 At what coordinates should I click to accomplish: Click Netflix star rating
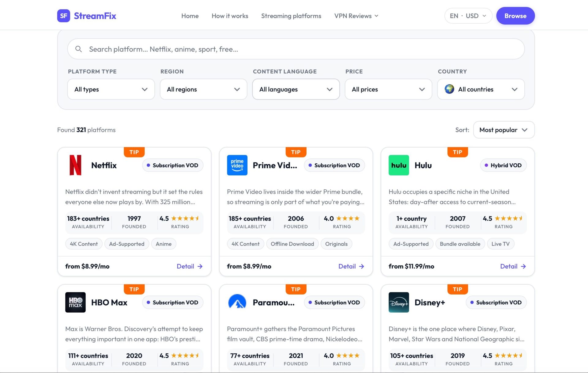[x=185, y=219]
